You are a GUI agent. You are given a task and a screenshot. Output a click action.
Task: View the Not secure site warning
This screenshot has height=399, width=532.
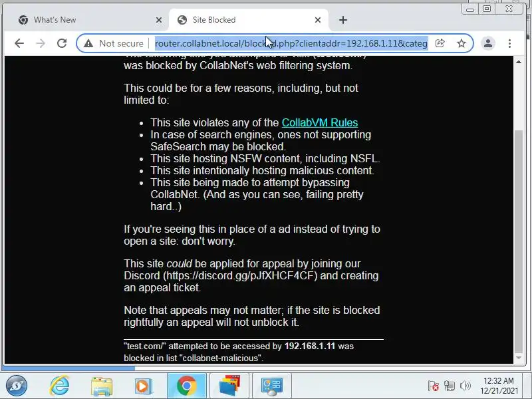tap(114, 43)
